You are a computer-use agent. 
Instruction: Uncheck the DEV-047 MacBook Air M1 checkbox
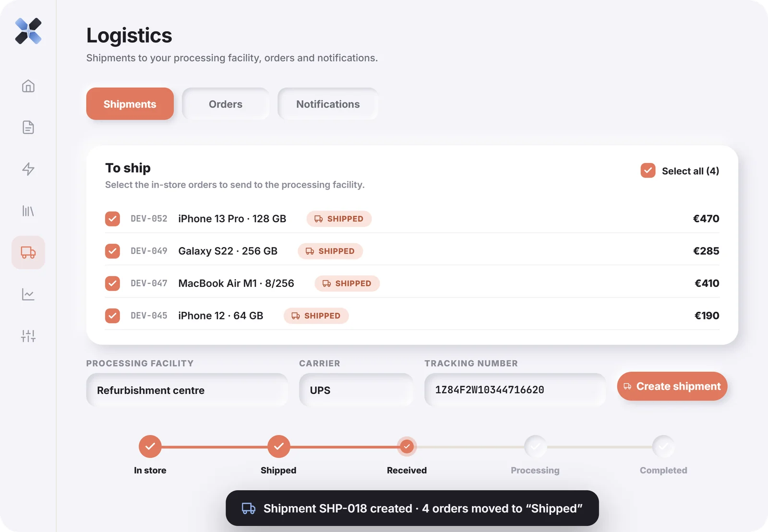pos(112,284)
